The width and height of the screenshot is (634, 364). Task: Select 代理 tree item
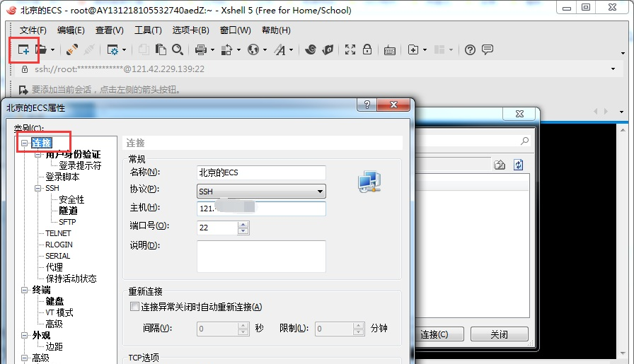[x=54, y=267]
